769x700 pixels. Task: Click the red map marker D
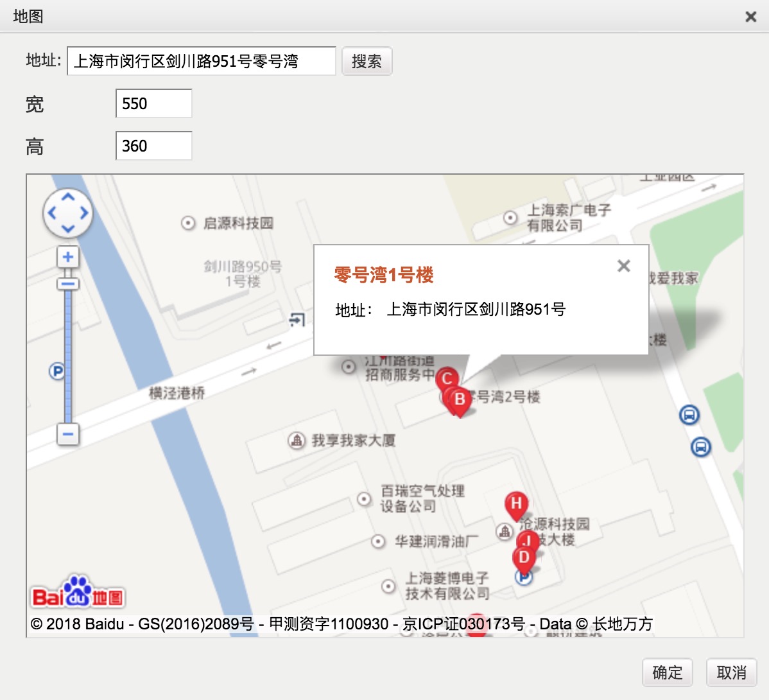[x=524, y=557]
